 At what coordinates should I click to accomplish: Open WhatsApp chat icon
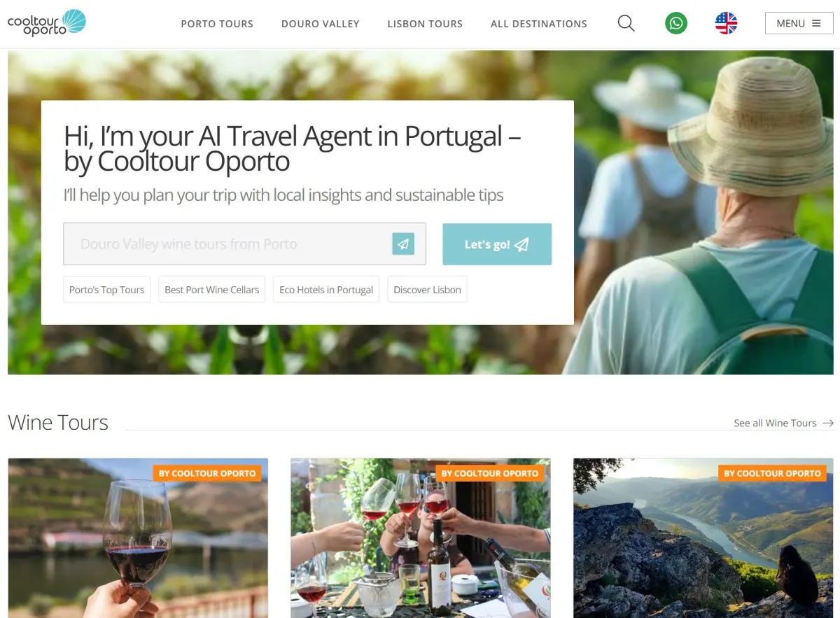tap(675, 23)
